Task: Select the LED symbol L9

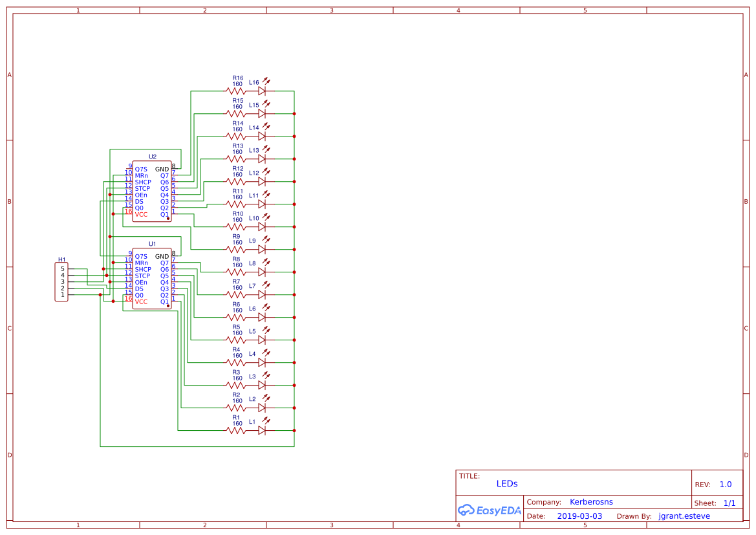Action: 261,249
